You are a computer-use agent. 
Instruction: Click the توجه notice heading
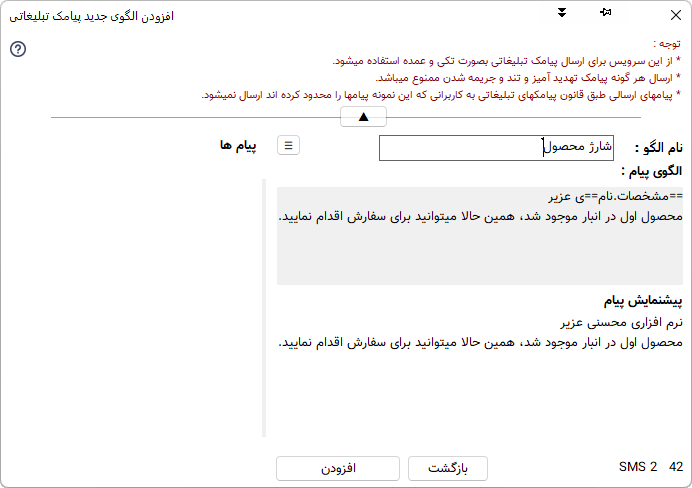(x=665, y=43)
